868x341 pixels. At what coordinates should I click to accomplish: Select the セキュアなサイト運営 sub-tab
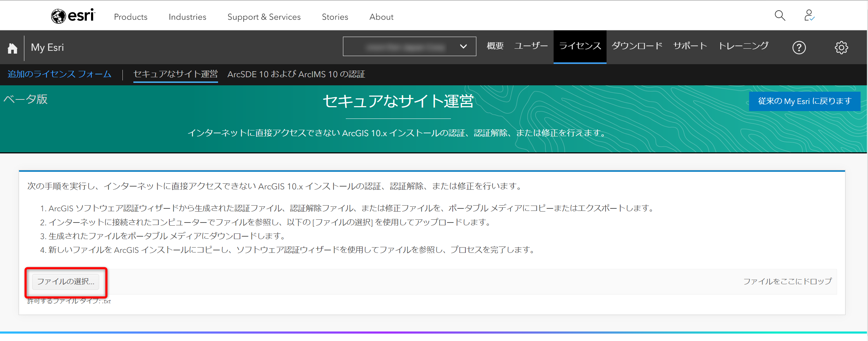click(x=175, y=74)
